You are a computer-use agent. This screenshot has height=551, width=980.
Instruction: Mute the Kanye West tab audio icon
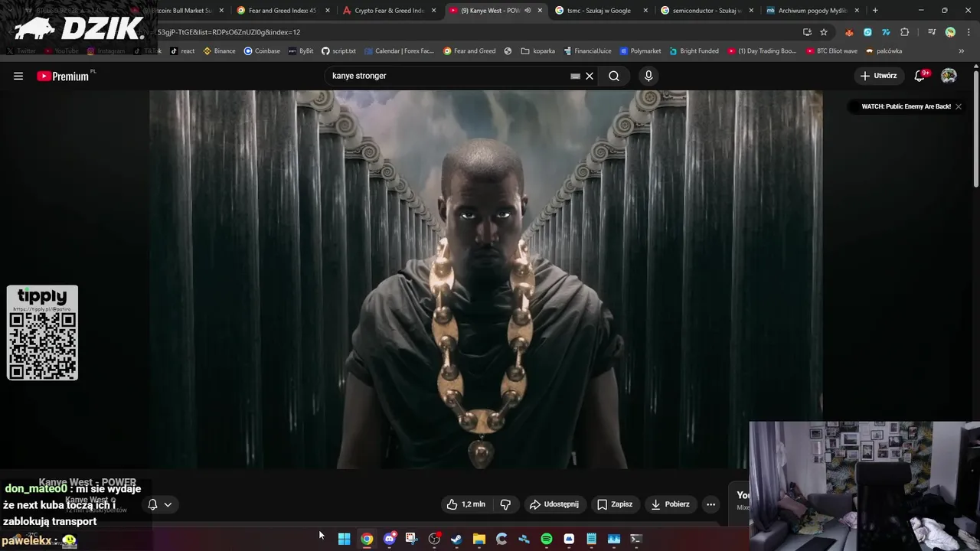pyautogui.click(x=528, y=11)
